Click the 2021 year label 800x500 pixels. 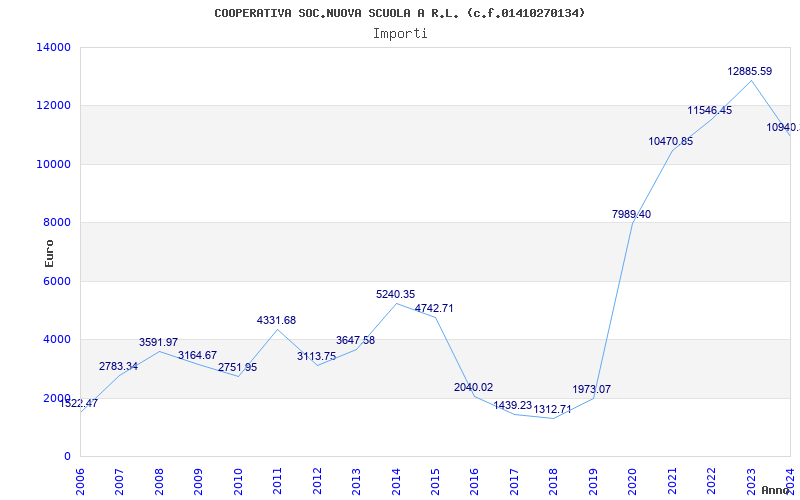672,481
